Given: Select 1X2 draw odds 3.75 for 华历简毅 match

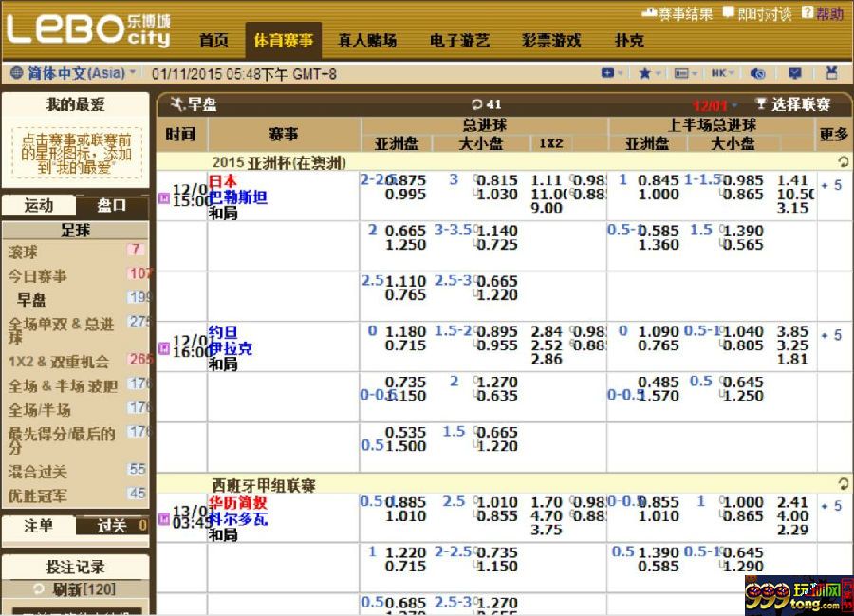Looking at the screenshot, I should pyautogui.click(x=547, y=530).
